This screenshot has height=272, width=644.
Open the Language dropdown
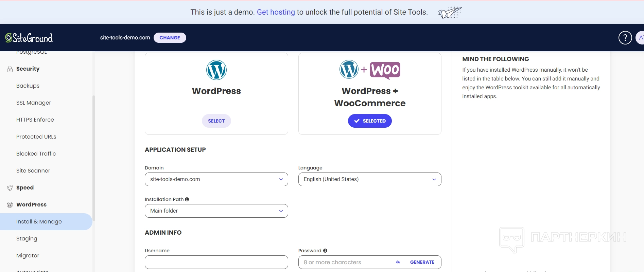[370, 179]
